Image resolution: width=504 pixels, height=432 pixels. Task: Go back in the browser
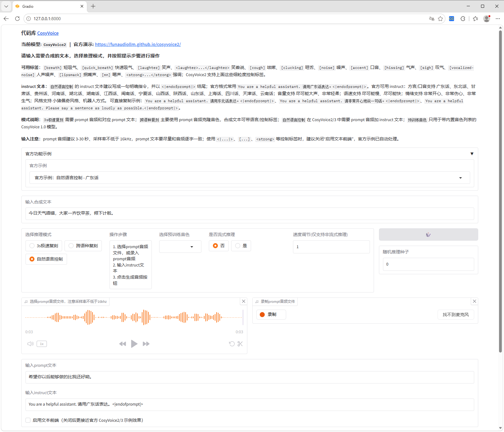6,19
